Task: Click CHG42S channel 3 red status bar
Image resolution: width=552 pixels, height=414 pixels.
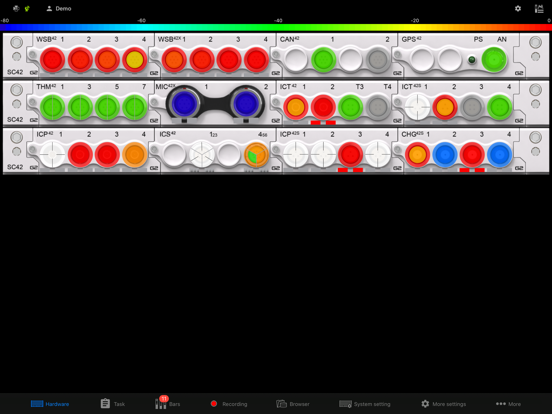Action: click(472, 170)
